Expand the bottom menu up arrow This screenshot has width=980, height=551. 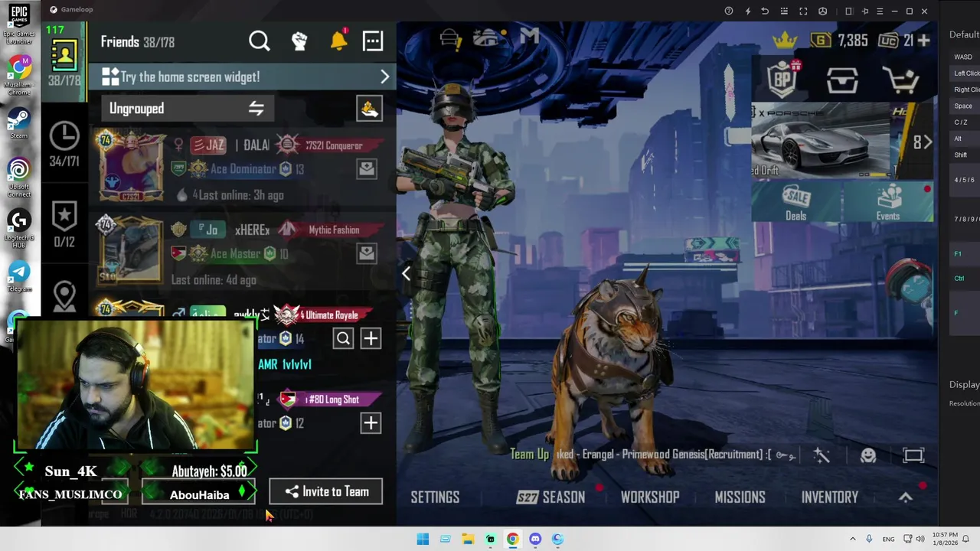click(906, 497)
